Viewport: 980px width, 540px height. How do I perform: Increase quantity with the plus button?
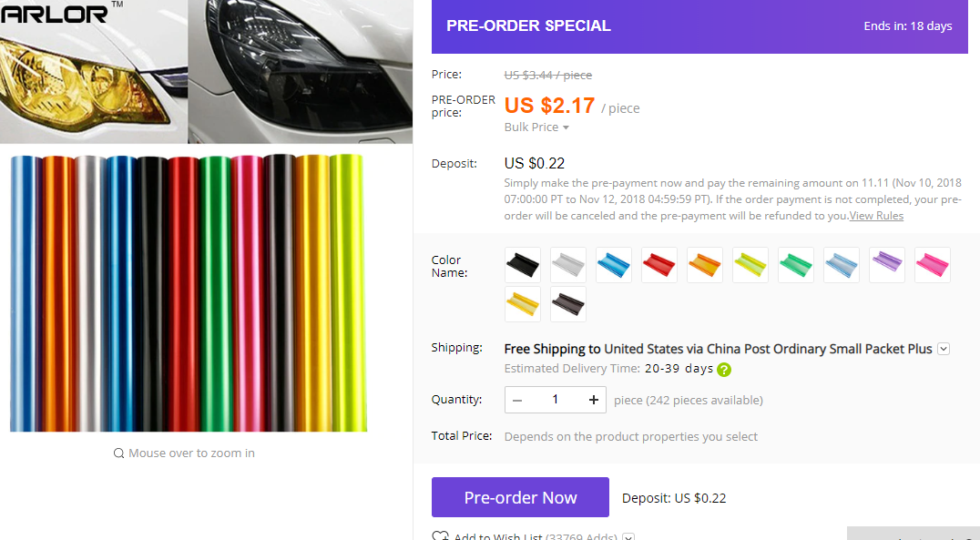point(593,400)
